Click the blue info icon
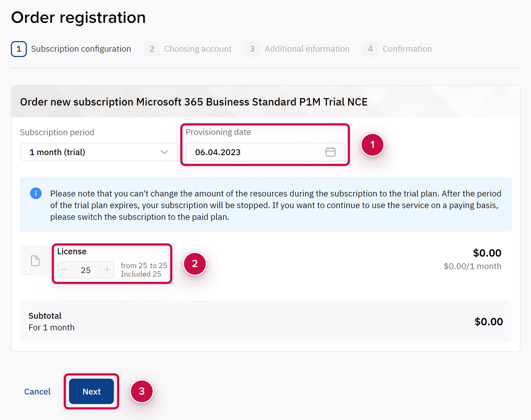 [36, 193]
